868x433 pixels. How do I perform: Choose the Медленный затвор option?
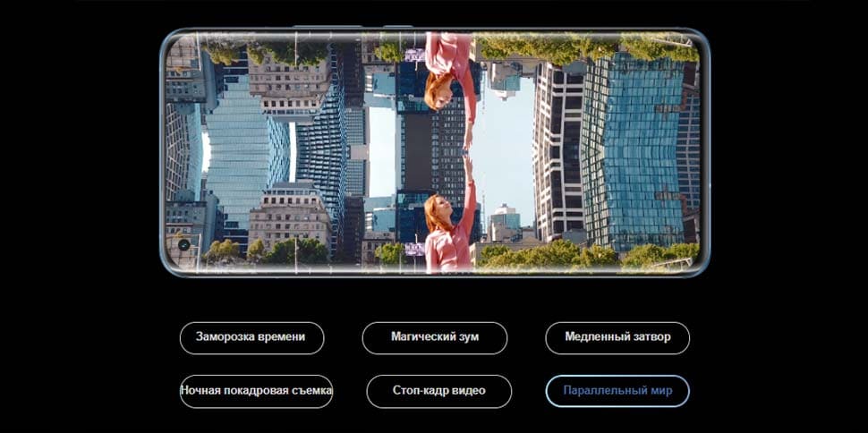(617, 338)
